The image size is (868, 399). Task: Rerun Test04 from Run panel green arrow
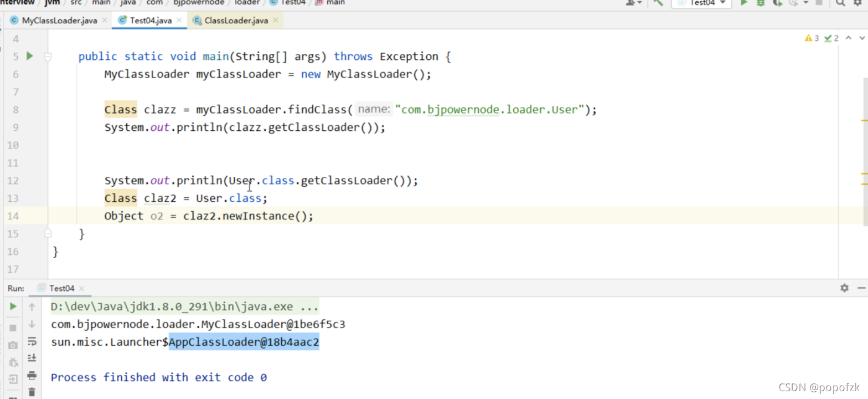point(13,306)
